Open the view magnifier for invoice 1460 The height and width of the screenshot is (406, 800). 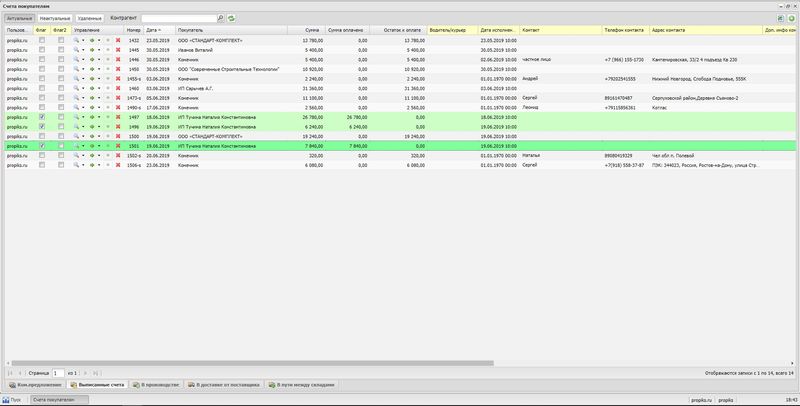[77, 88]
